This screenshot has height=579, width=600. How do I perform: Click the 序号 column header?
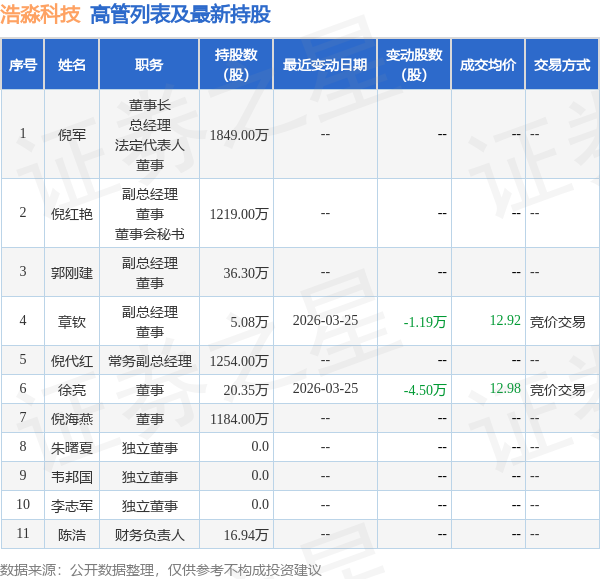[x=22, y=65]
